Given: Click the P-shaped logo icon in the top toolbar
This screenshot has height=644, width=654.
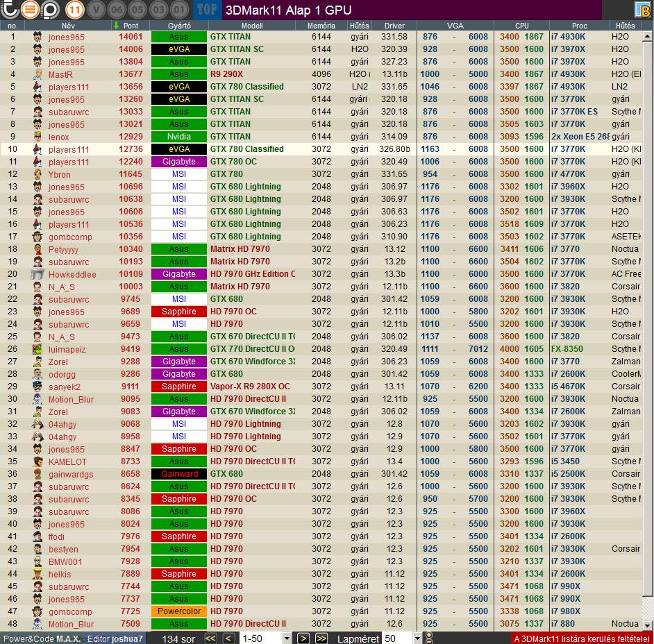Looking at the screenshot, I should 51,10.
